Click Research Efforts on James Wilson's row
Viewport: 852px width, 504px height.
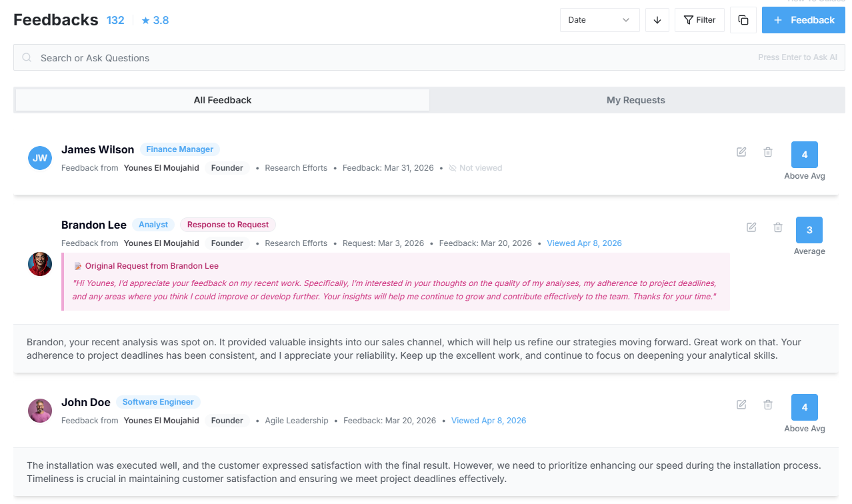pyautogui.click(x=296, y=168)
